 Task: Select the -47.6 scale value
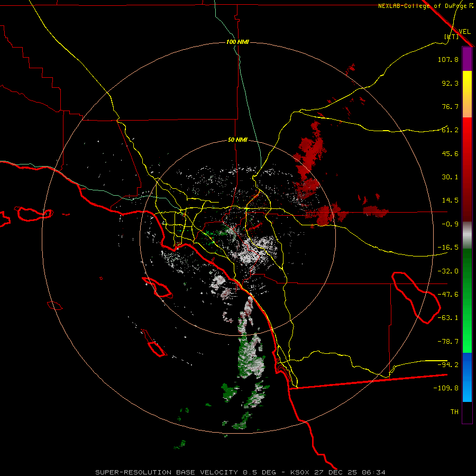448,295
